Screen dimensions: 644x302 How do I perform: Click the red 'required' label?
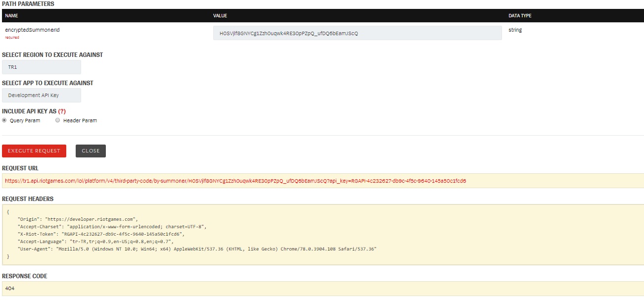12,37
